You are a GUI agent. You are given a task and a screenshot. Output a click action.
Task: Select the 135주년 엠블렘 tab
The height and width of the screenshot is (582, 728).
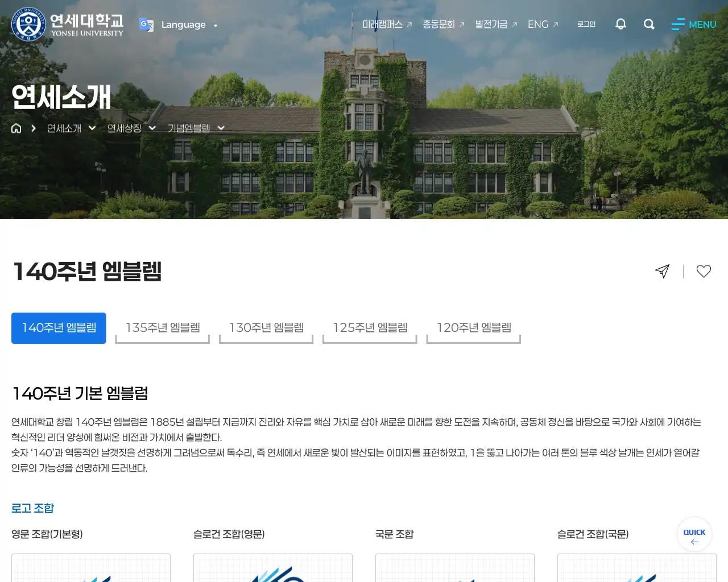tap(163, 328)
